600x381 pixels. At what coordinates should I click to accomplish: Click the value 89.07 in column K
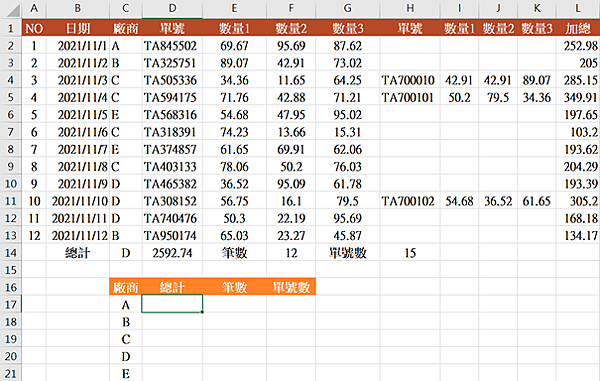(536, 80)
